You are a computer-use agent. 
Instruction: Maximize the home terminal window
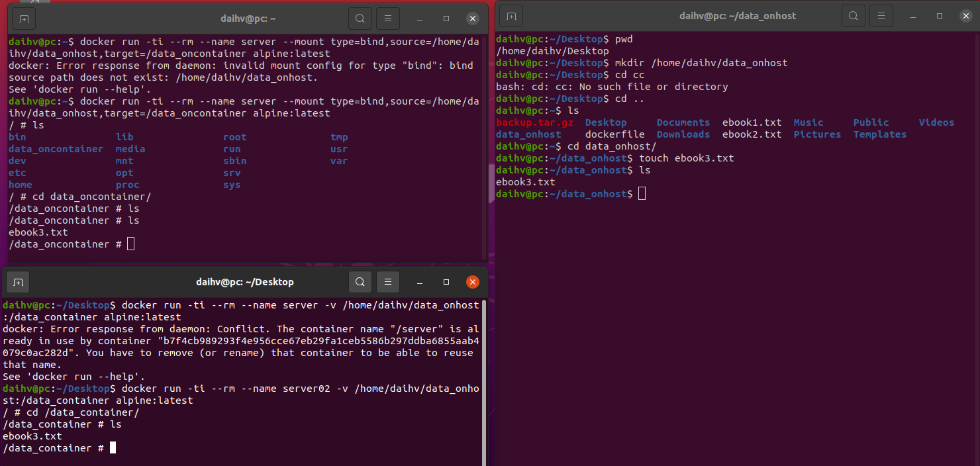446,18
